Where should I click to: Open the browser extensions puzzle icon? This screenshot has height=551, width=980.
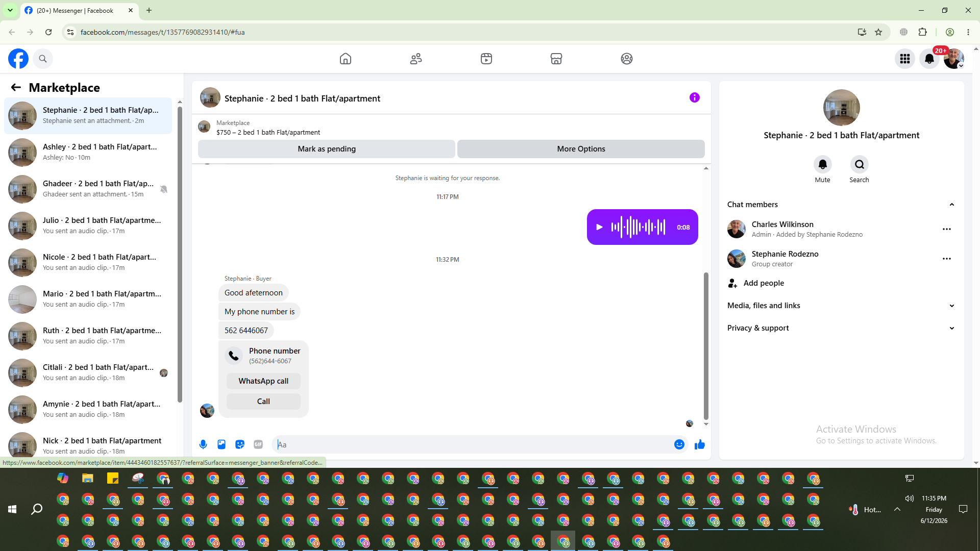point(923,32)
